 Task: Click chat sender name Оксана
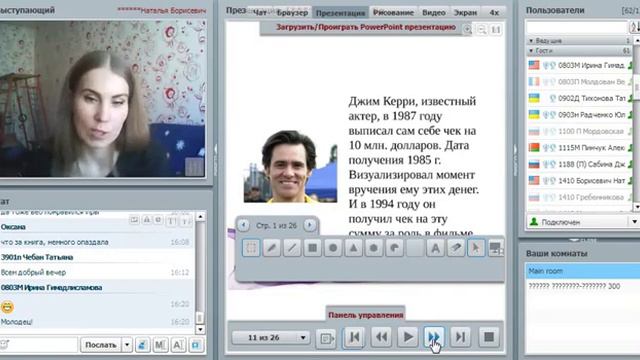point(13,227)
